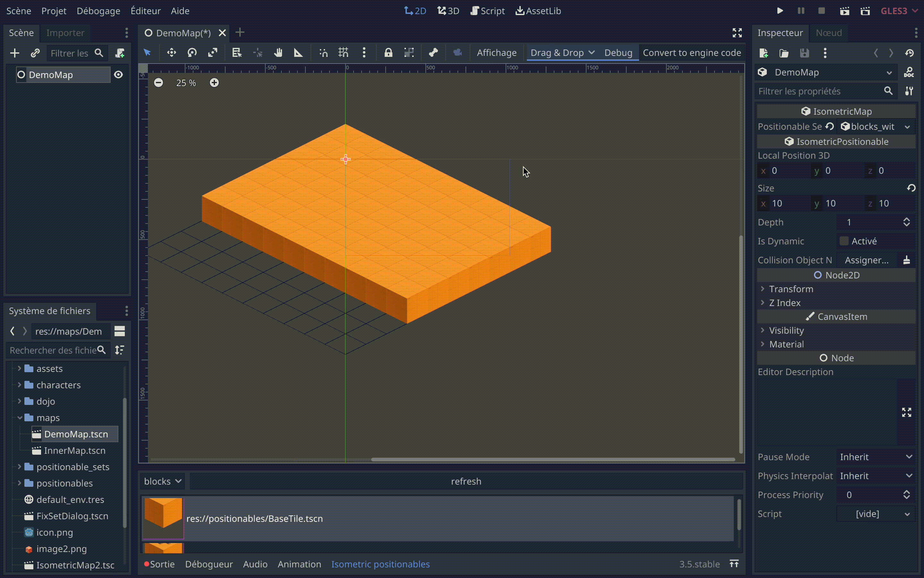Click the stop scene button
924x578 pixels.
[x=822, y=11]
